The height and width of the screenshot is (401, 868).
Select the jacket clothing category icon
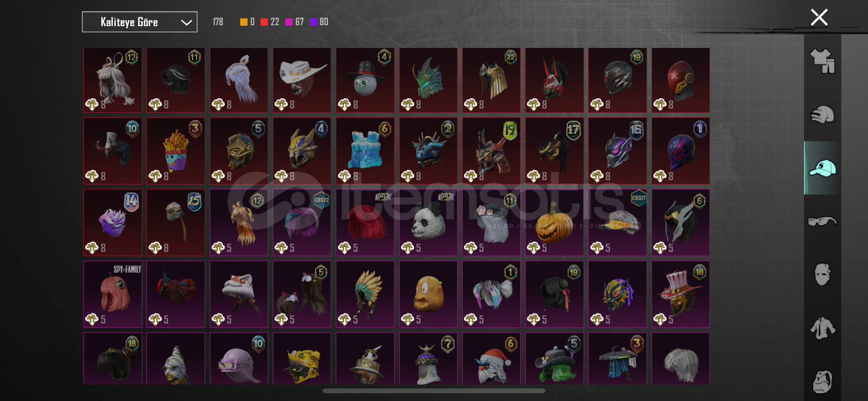click(x=822, y=328)
